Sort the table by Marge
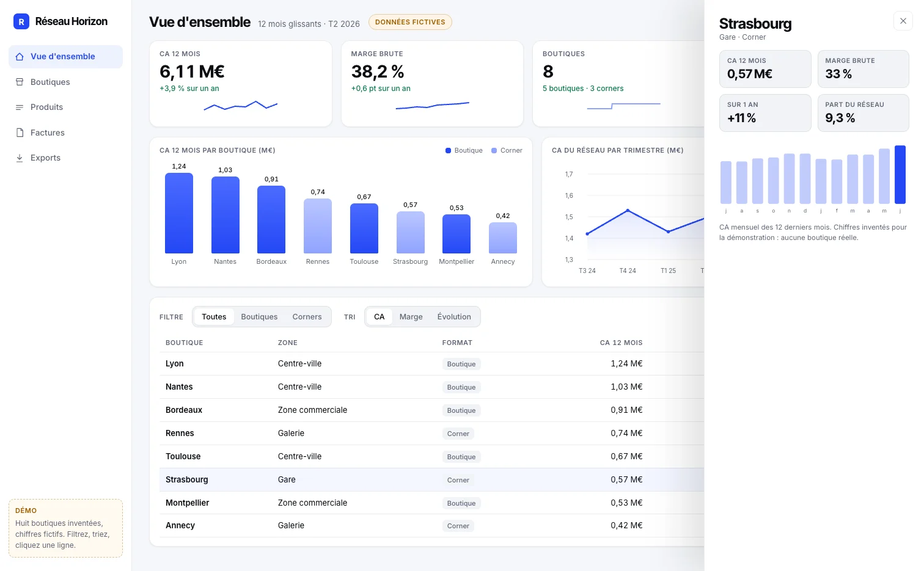 coord(411,317)
